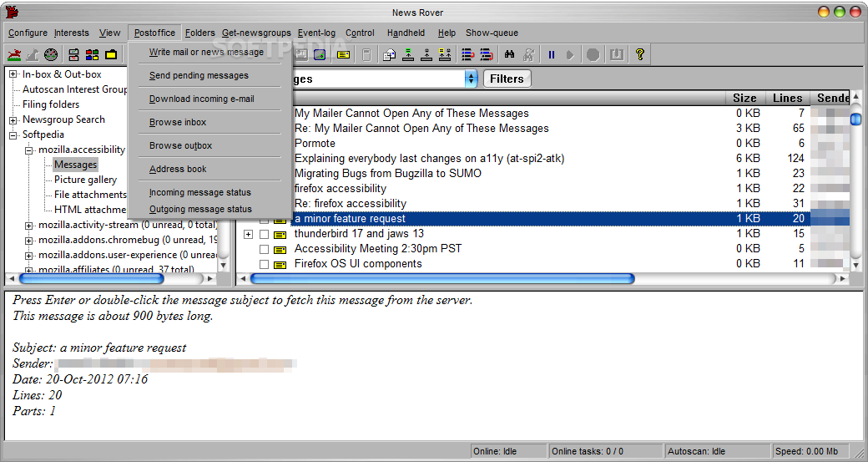Click envelope icon on Firefox OS UI components row

280,265
